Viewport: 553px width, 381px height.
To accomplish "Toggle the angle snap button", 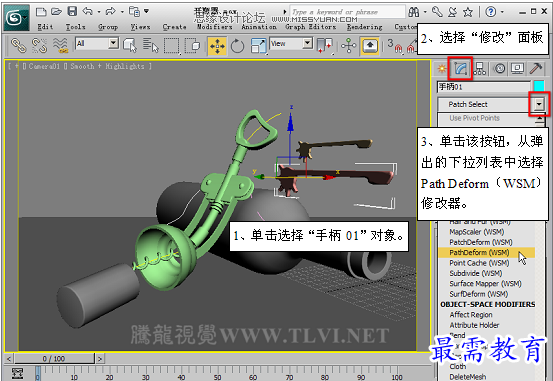I will pos(411,47).
